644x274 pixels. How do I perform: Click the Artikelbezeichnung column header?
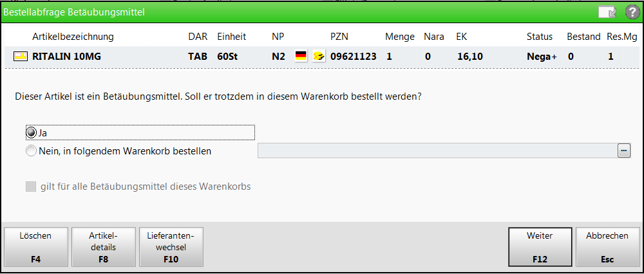(x=73, y=37)
